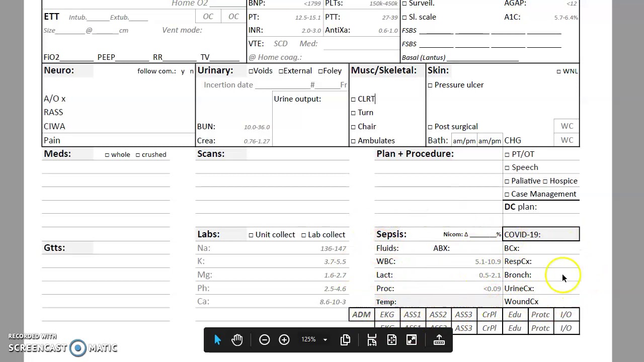
Task: Check the CLRT box
Action: [353, 100]
